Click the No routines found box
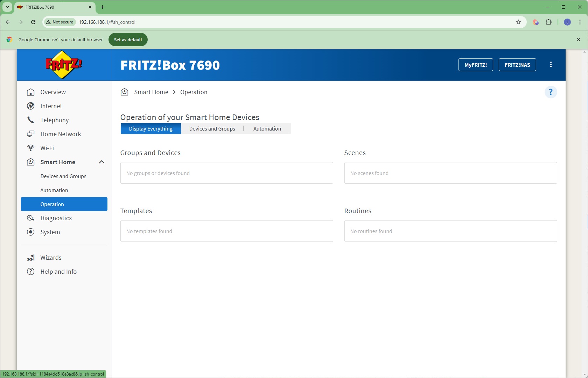The width and height of the screenshot is (588, 378). click(451, 231)
